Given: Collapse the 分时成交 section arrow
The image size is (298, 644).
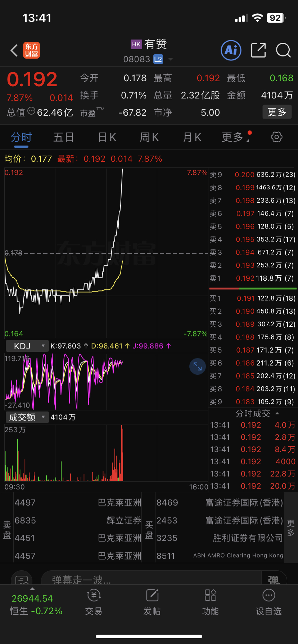Looking at the screenshot, I should tap(277, 414).
